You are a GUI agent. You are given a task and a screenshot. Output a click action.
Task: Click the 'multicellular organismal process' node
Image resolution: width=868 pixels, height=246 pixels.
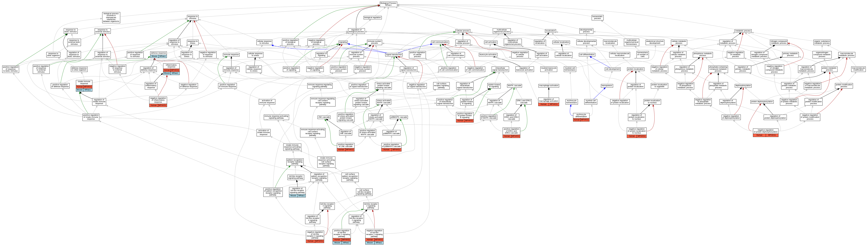pyautogui.click(x=502, y=31)
